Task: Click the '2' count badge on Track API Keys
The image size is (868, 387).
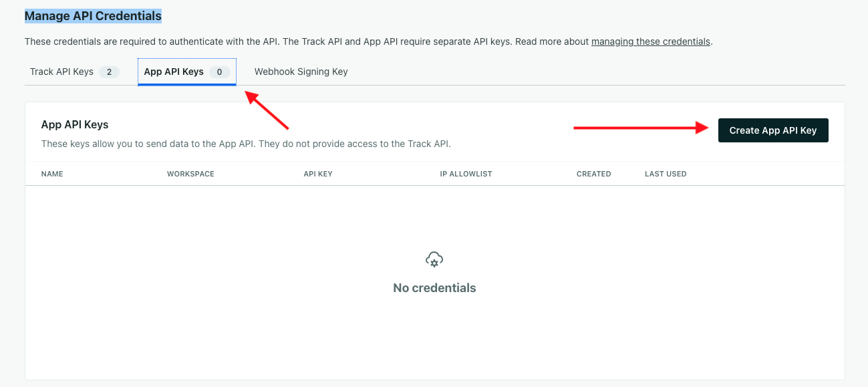Action: pyautogui.click(x=110, y=72)
